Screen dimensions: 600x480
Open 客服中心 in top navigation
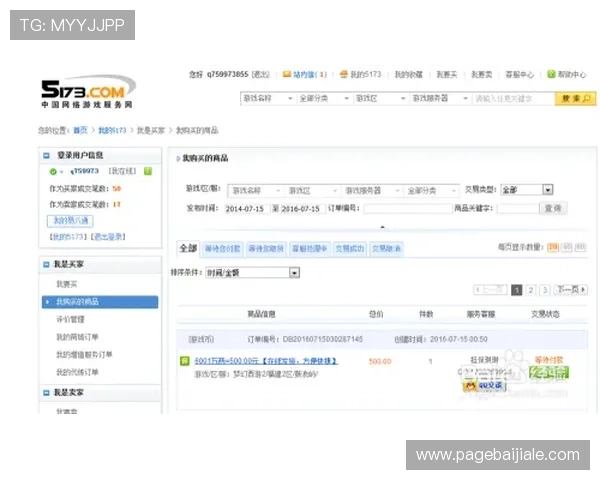[x=520, y=74]
